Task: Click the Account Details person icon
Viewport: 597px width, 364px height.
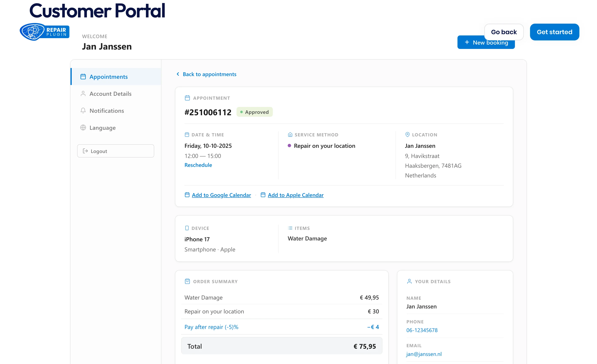Action: pyautogui.click(x=83, y=94)
